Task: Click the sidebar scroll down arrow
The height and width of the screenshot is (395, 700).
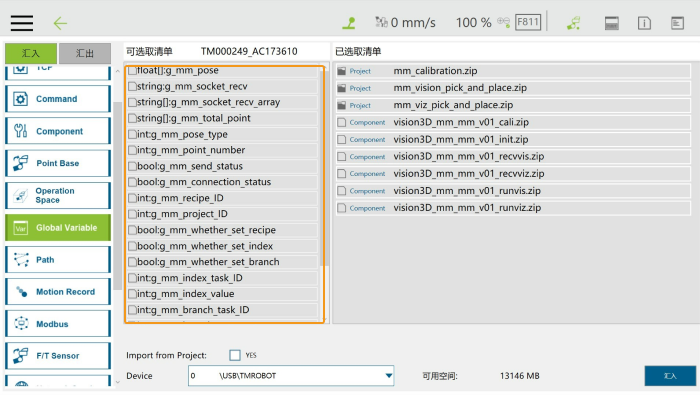Action: 117,382
